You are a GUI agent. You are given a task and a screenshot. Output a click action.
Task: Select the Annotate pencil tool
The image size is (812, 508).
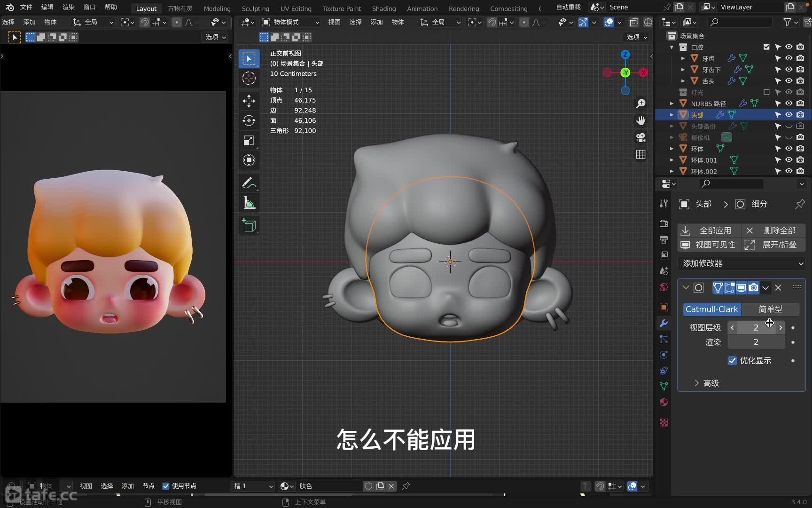tap(249, 183)
